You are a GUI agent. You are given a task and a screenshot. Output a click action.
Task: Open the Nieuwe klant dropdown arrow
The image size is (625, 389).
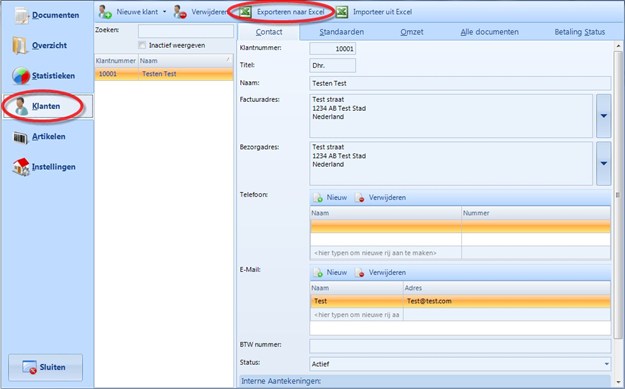click(165, 12)
